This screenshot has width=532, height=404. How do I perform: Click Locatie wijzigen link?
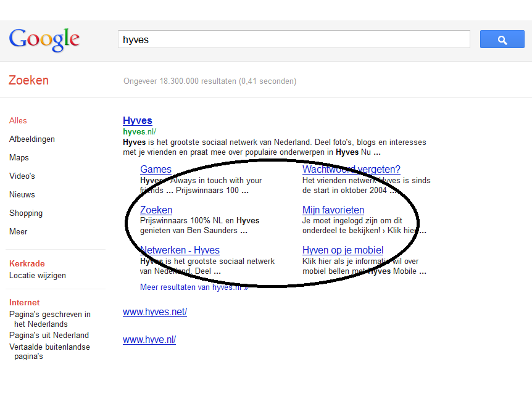(x=38, y=276)
